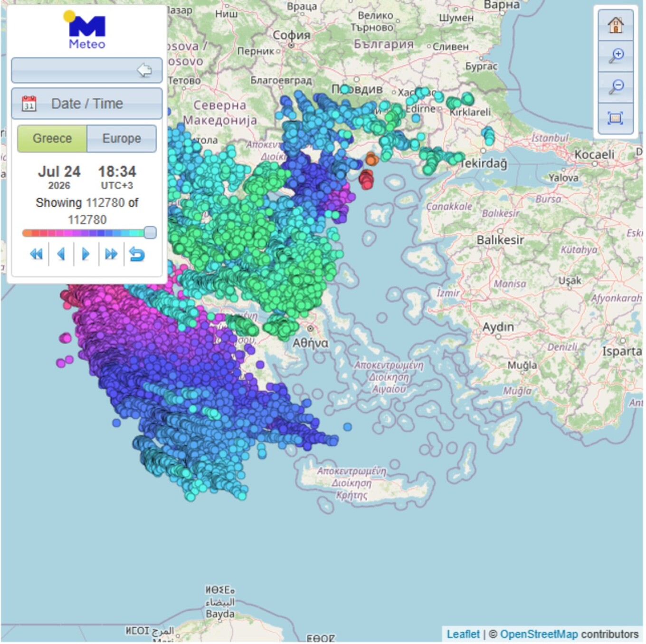Click the '18:34' time text
Image resolution: width=646 pixels, height=644 pixels.
pos(117,172)
